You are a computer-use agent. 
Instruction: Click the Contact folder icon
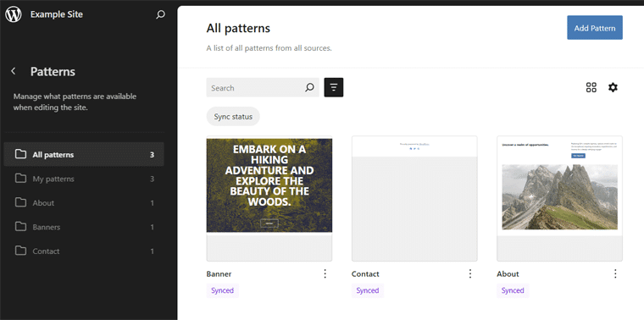pos(20,251)
